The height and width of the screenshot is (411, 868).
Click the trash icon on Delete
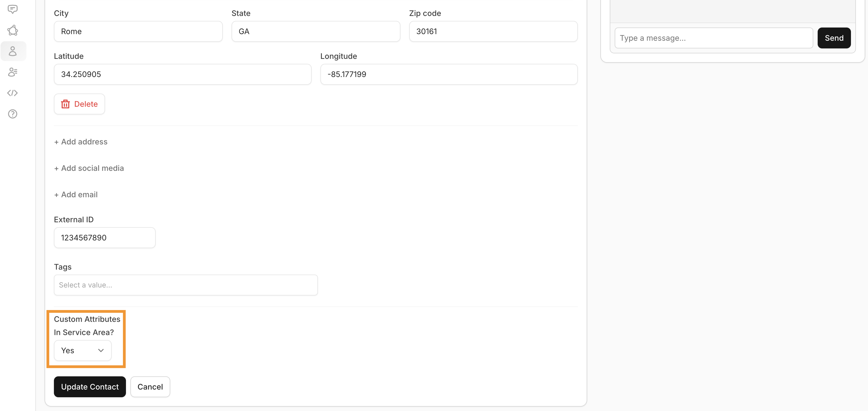[65, 104]
